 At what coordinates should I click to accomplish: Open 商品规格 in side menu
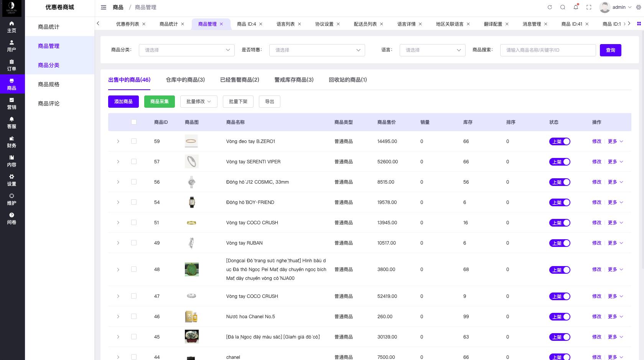point(49,84)
